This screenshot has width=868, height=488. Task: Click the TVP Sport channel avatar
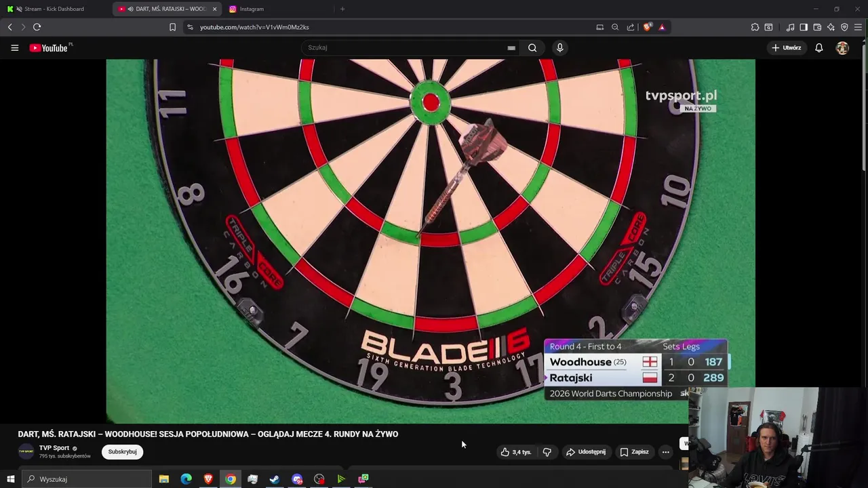pyautogui.click(x=26, y=452)
